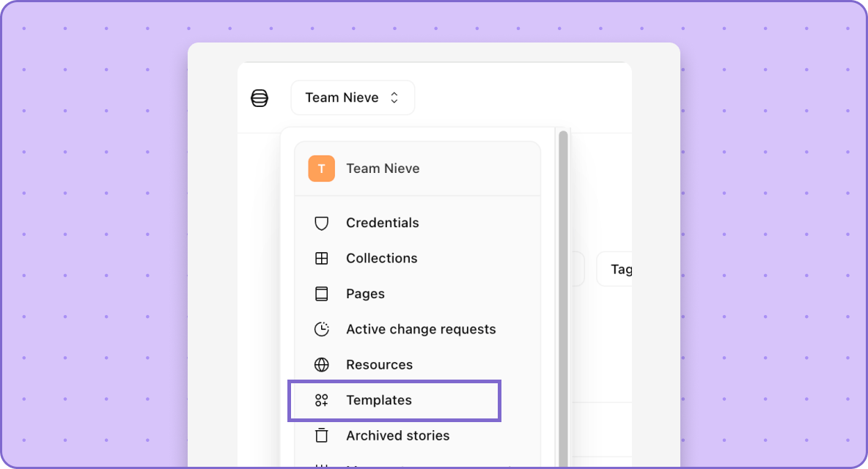This screenshot has width=868, height=469.
Task: Open Active change requests
Action: (421, 329)
